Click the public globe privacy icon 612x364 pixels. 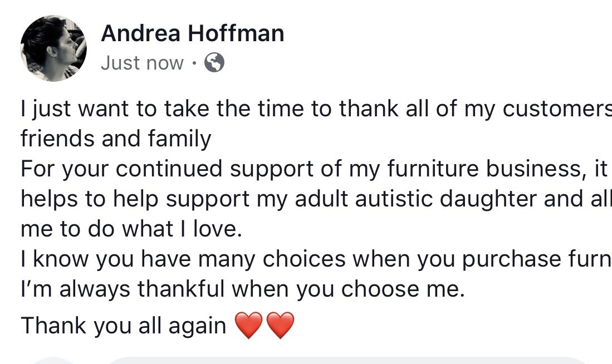pyautogui.click(x=214, y=63)
